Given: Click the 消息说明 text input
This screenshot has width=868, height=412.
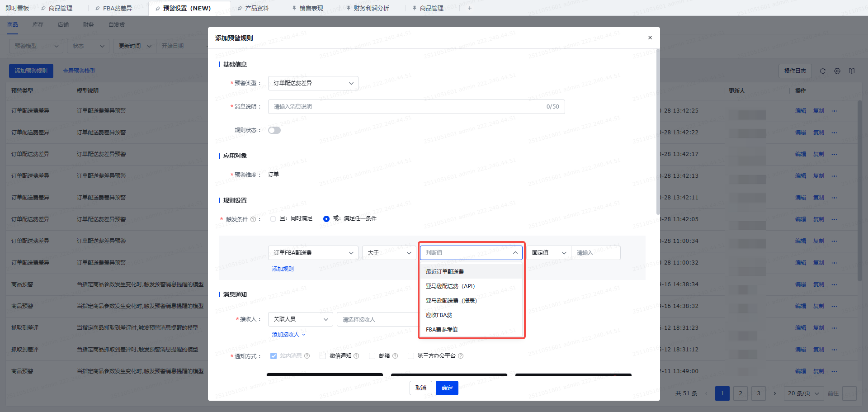Looking at the screenshot, I should [x=416, y=107].
